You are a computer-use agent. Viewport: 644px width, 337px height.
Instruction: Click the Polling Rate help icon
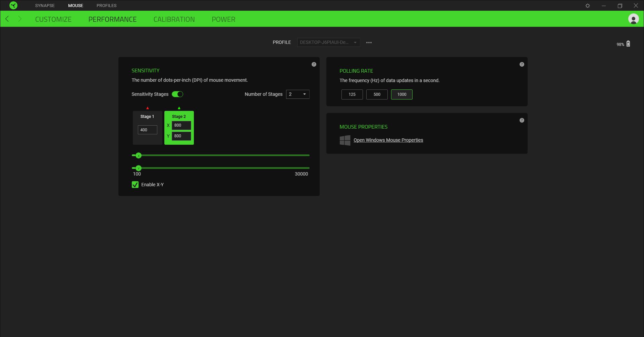[x=522, y=64]
